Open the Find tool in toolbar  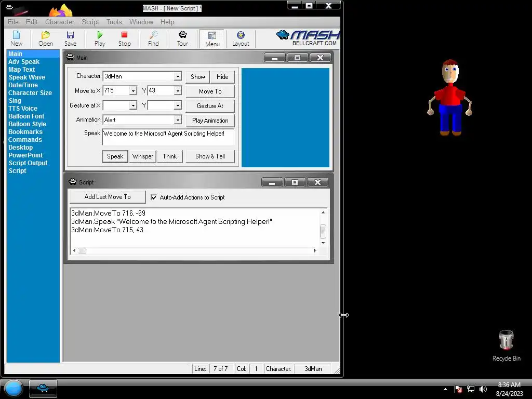pos(153,38)
